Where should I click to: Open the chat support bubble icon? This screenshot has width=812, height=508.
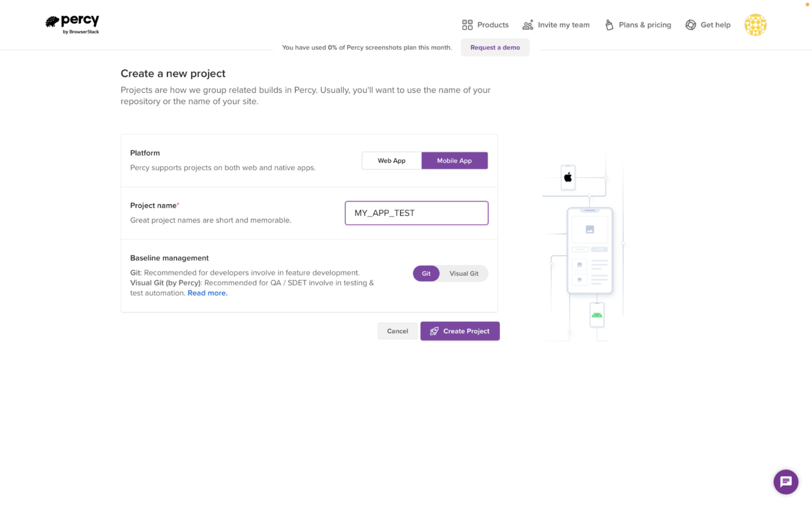coord(786,482)
